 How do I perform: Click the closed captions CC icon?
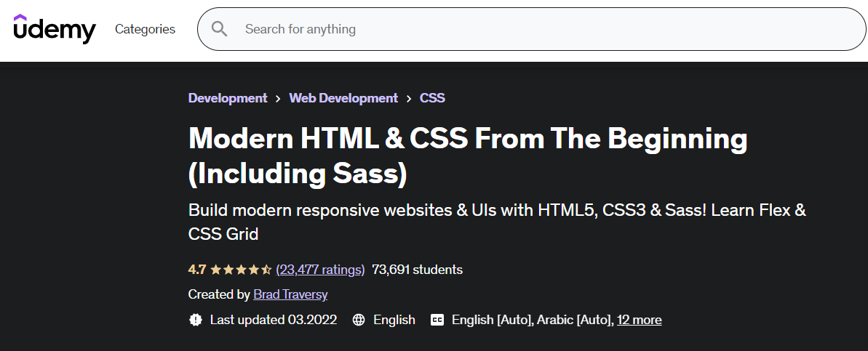(x=437, y=320)
